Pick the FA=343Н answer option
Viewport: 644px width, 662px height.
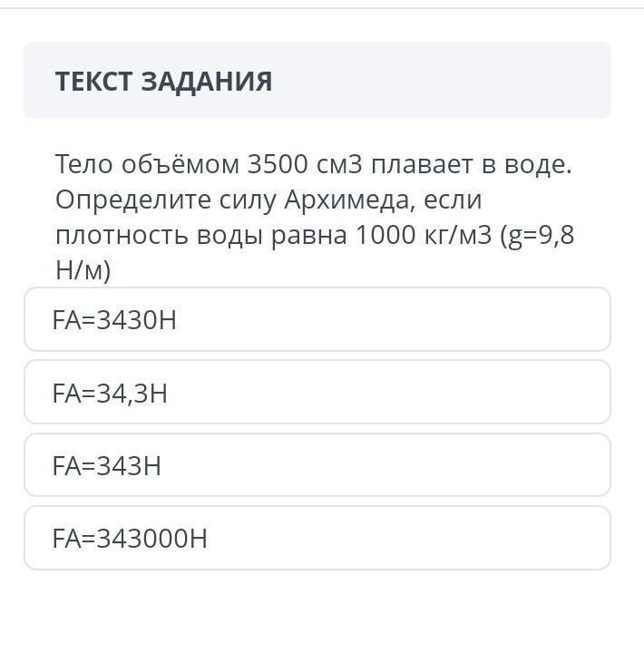point(317,465)
